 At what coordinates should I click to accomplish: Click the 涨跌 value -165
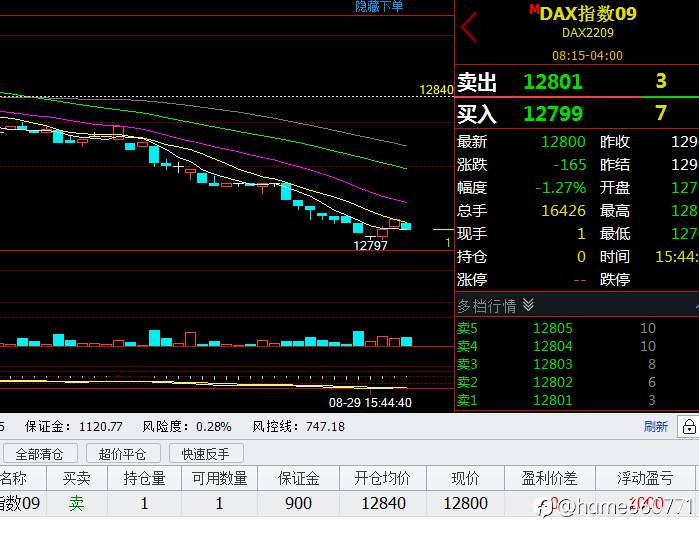coord(569,165)
